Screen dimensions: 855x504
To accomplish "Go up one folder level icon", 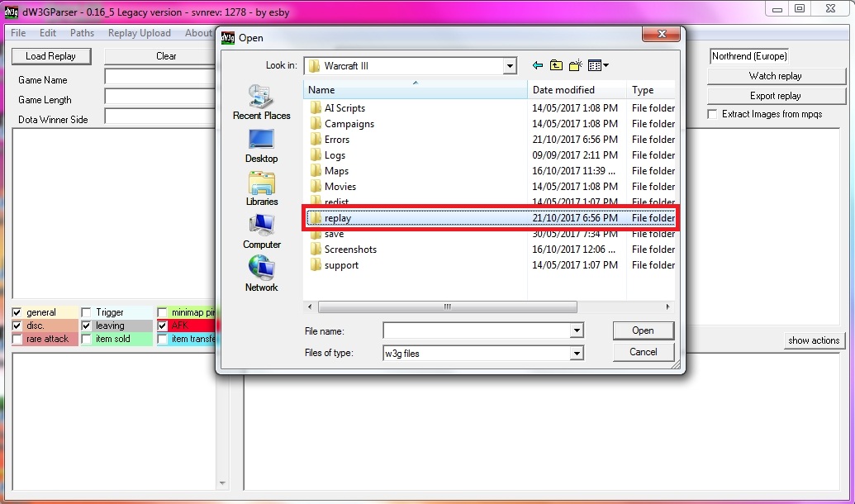I will 556,65.
